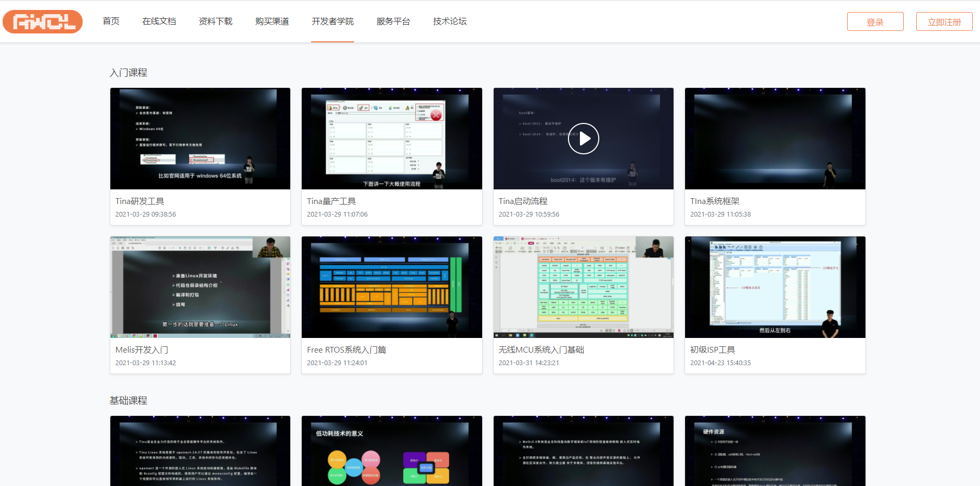This screenshot has height=486, width=980.
Task: Select the 开发者学院 tab
Action: click(x=333, y=21)
